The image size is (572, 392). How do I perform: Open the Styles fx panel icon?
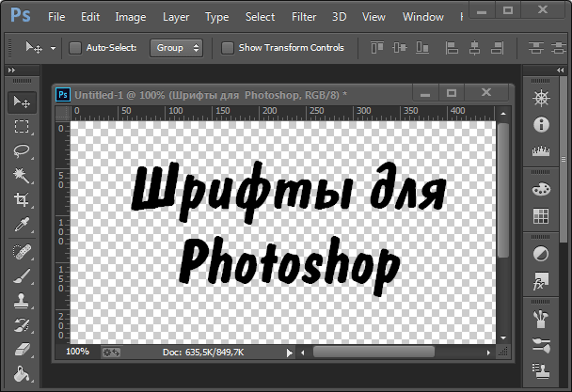coord(541,281)
